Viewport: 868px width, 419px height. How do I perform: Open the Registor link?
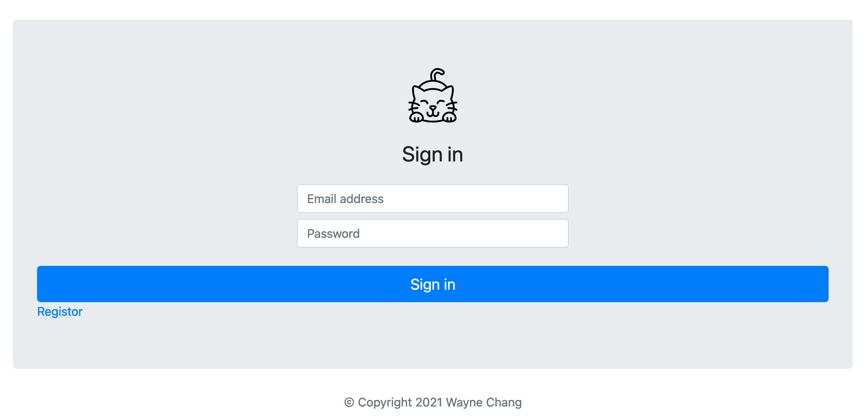click(x=60, y=312)
